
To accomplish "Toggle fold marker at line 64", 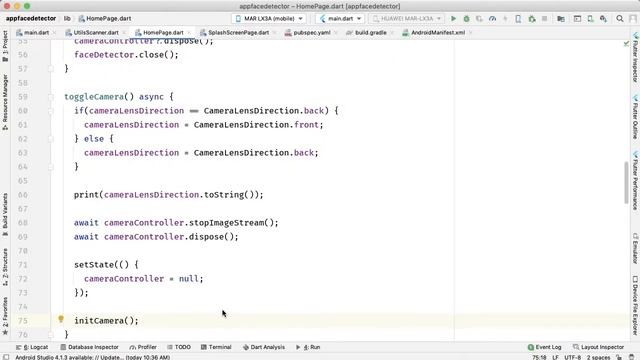I will [x=51, y=167].
